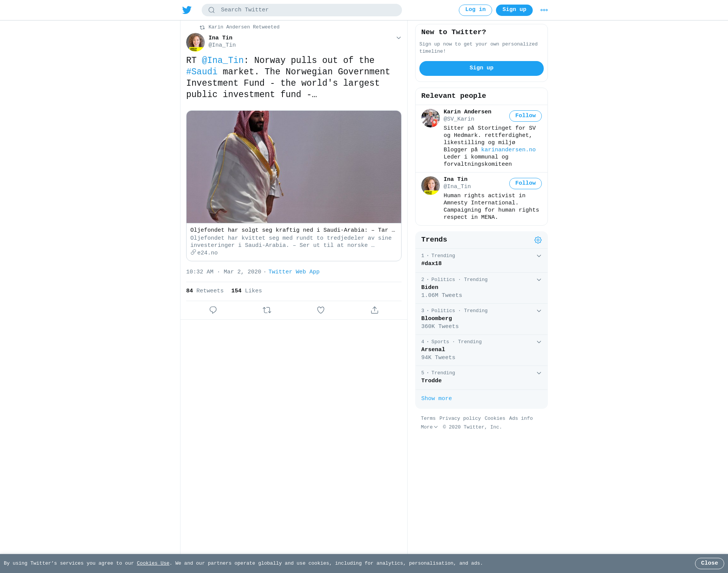Expand the tweet options chevron
Image resolution: width=728 pixels, height=573 pixels.
(x=399, y=38)
